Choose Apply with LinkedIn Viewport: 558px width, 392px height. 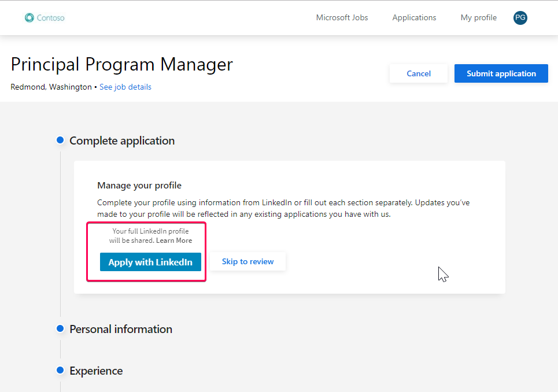150,262
